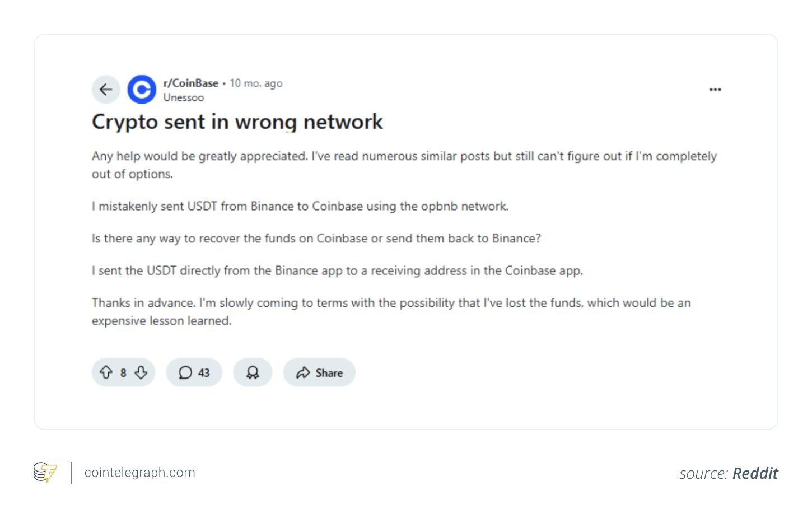Viewport: 812px width, 518px height.
Task: Open the comments via speech bubble icon
Action: click(186, 372)
